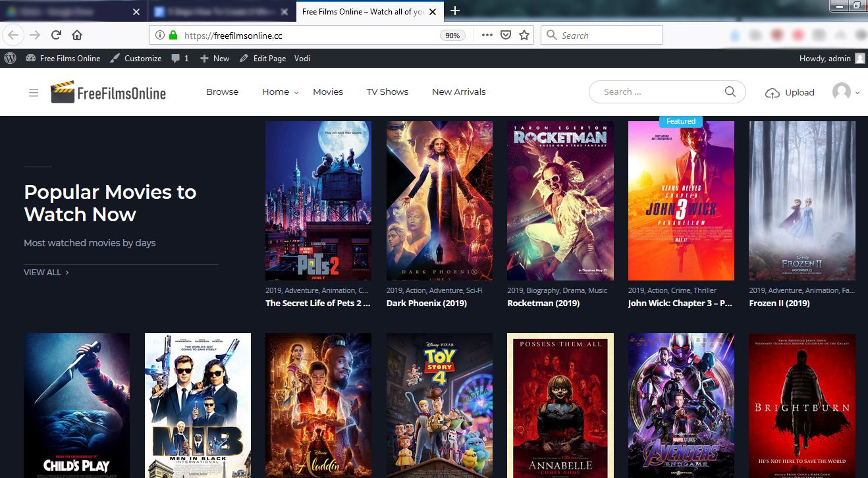
Task: Expand the Home dropdown menu
Action: (280, 92)
